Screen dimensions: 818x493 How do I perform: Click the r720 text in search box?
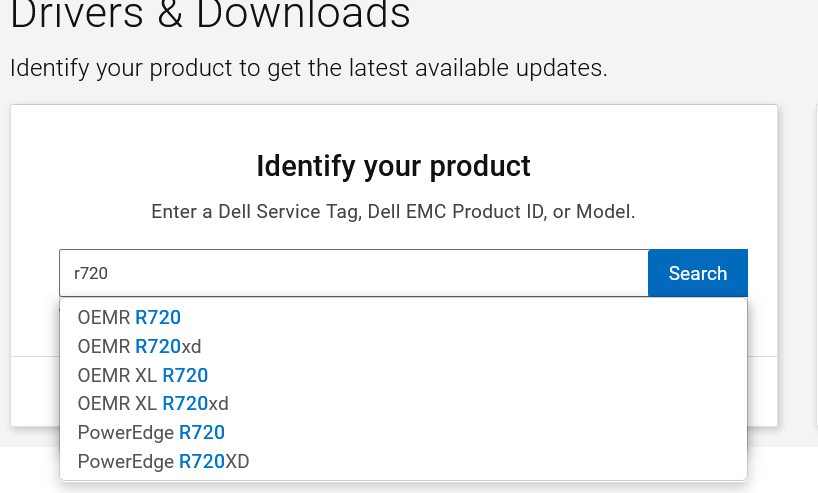[x=91, y=273]
